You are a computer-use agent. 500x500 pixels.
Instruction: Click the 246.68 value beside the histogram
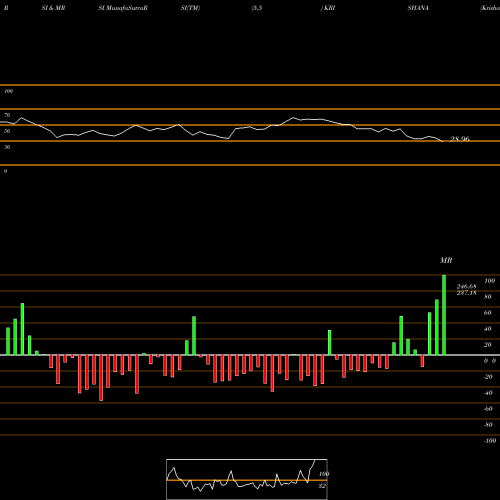coord(466,286)
